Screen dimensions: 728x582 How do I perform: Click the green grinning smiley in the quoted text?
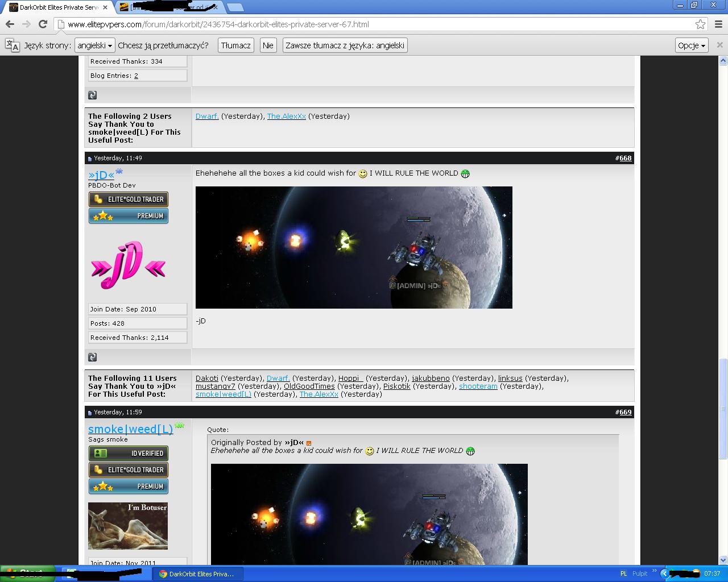pos(470,451)
